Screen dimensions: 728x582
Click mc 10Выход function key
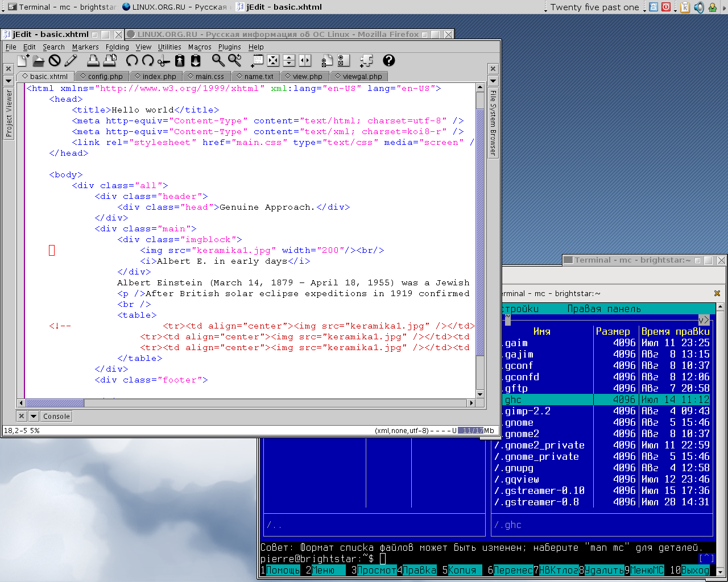[690, 570]
